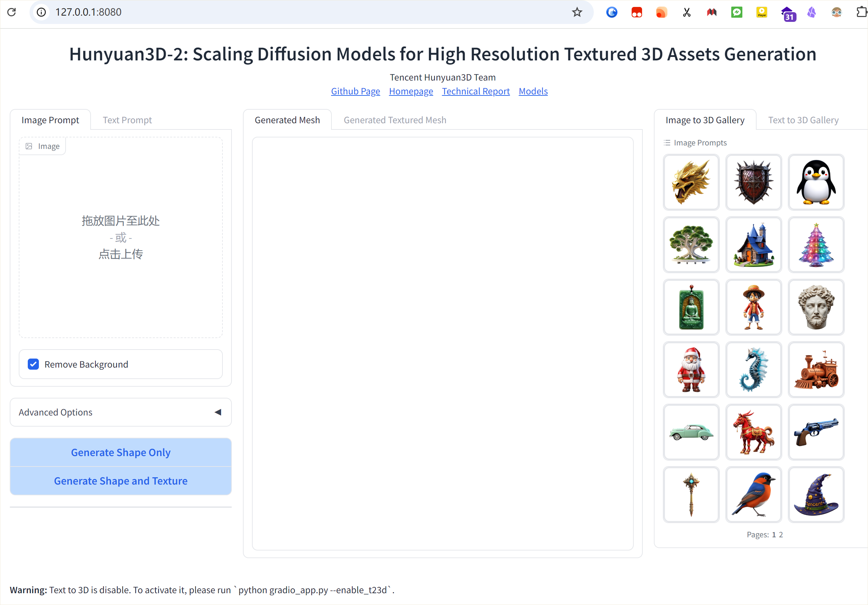This screenshot has height=605, width=868.
Task: Open the red two-eyed browser extension
Action: (x=637, y=12)
